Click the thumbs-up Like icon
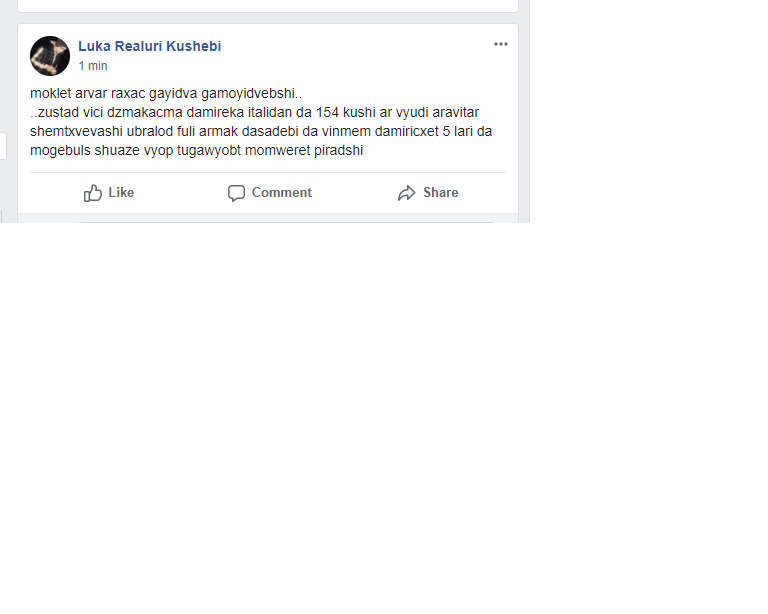Screen dimensions: 768x614 93,193
